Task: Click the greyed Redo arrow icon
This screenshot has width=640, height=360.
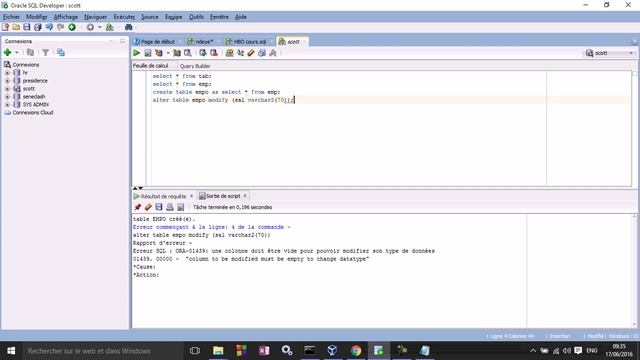Action: (60, 27)
